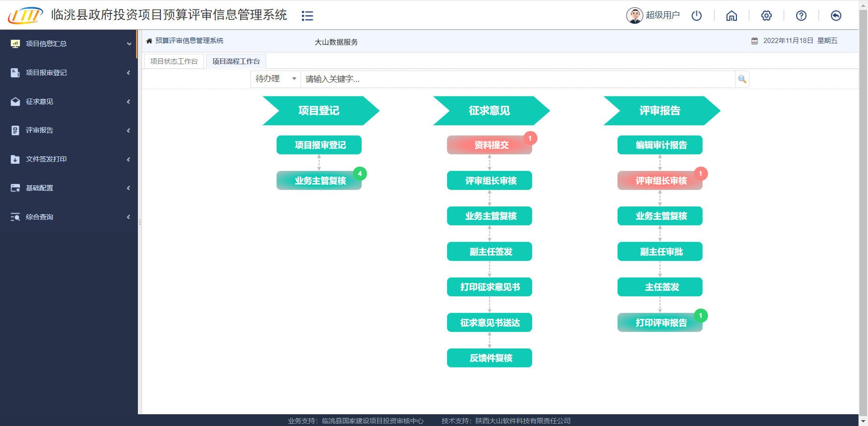This screenshot has width=868, height=426.
Task: Click the breadcrumb home icon
Action: click(149, 41)
